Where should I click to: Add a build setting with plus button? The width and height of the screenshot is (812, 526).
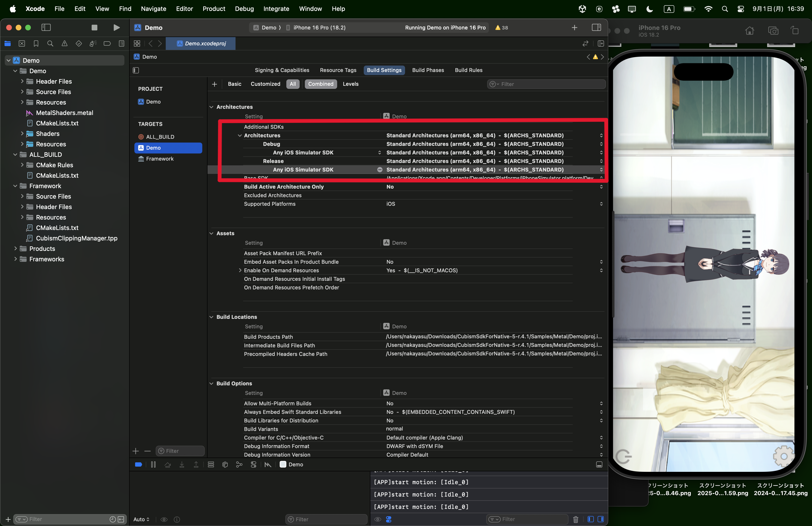click(214, 84)
